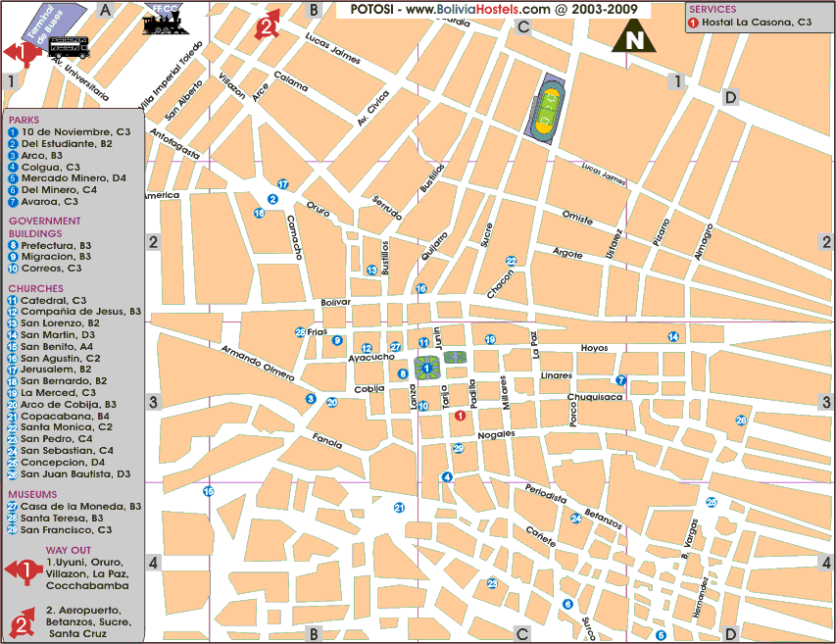This screenshot has width=836, height=644.
Task: Click map marker 23 at bottom center
Action: [492, 583]
